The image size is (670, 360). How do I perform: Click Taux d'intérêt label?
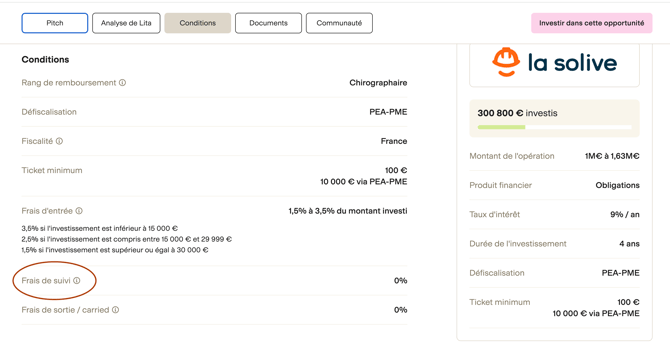click(x=495, y=215)
